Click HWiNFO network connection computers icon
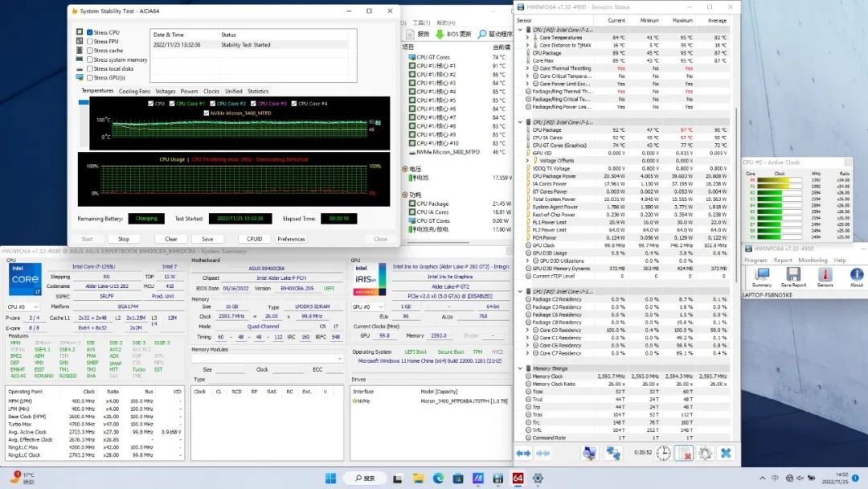Image resolution: width=868 pixels, height=489 pixels. tap(612, 453)
